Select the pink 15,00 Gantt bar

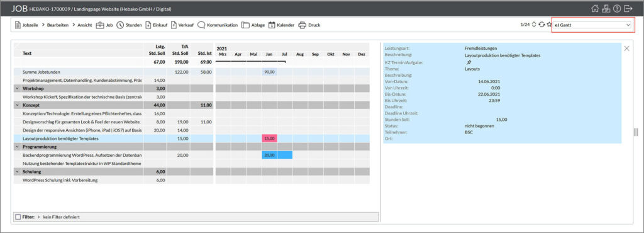pos(269,139)
